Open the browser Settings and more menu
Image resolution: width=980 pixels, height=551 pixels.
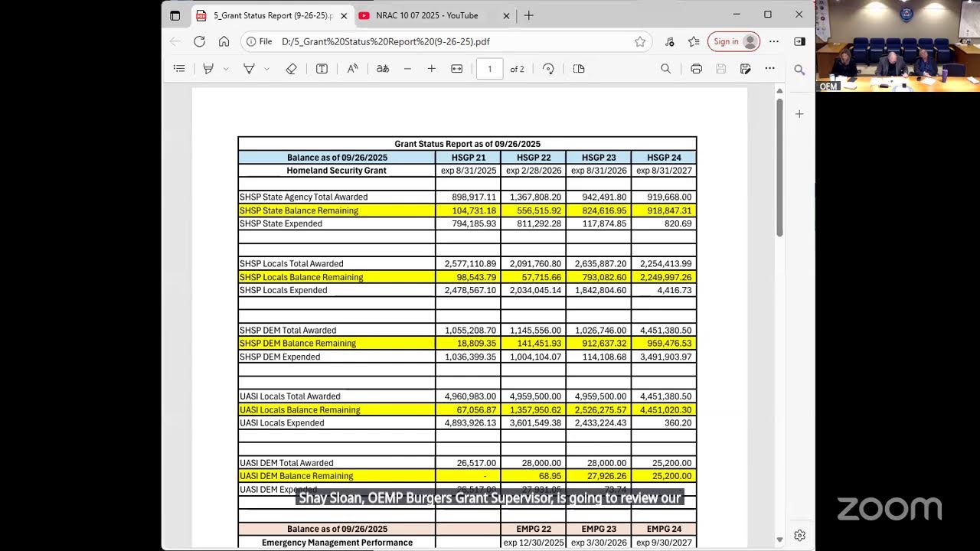[x=774, y=41]
